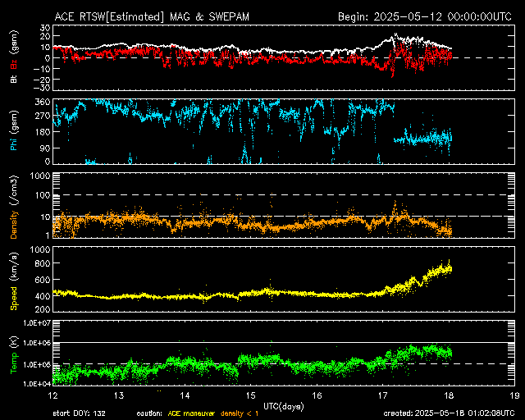The width and height of the screenshot is (525, 420).
Task: Select the "1000" tick on the Density axis
Action: (x=40, y=176)
